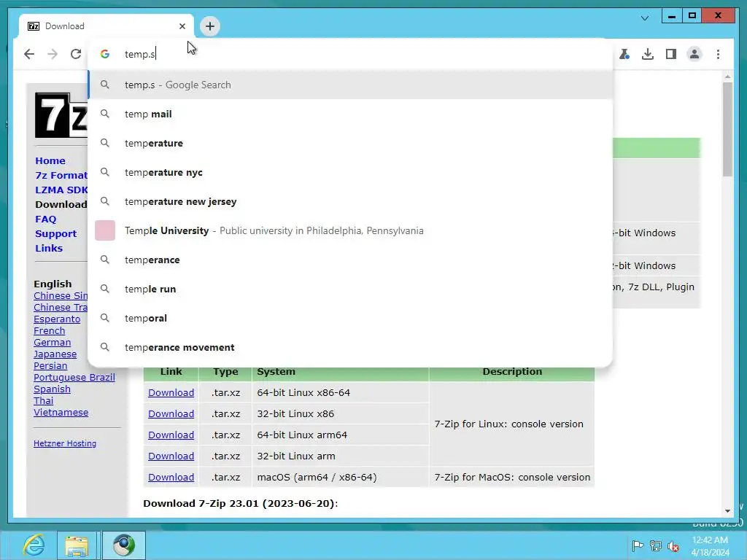The height and width of the screenshot is (560, 747).
Task: Click the Temple University pink thumbnail
Action: [x=105, y=230]
